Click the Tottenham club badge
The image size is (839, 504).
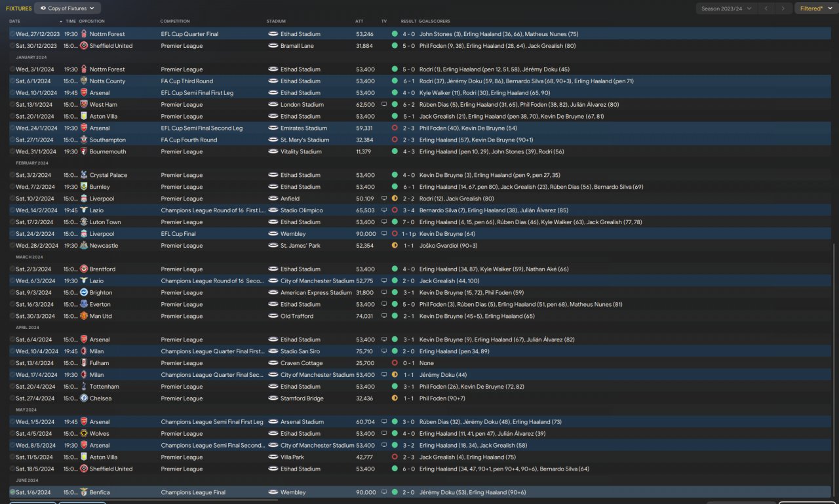[x=84, y=387]
